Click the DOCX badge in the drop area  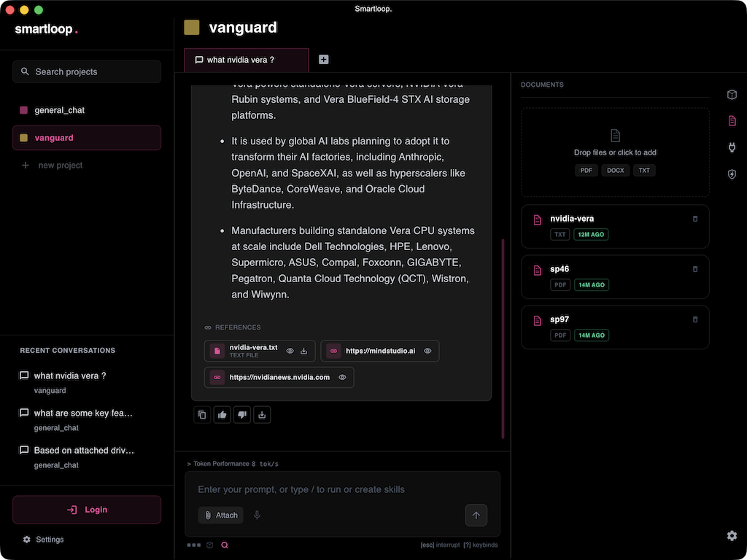(616, 171)
